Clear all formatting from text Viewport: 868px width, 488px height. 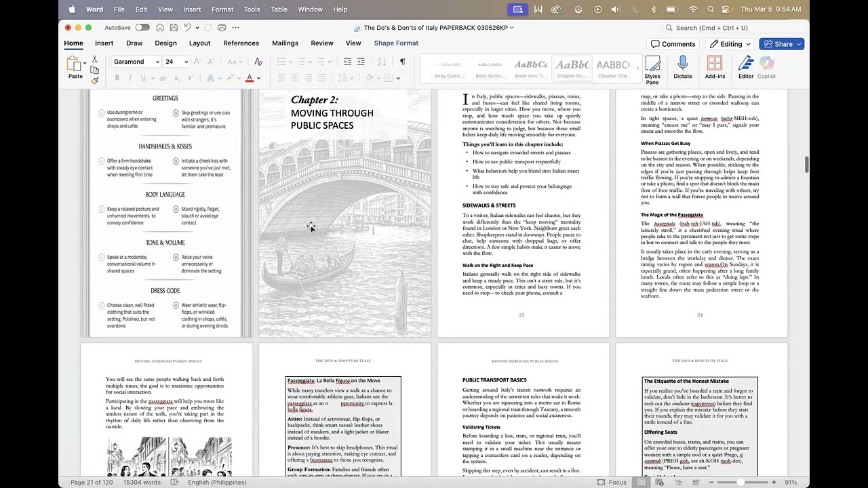click(258, 62)
